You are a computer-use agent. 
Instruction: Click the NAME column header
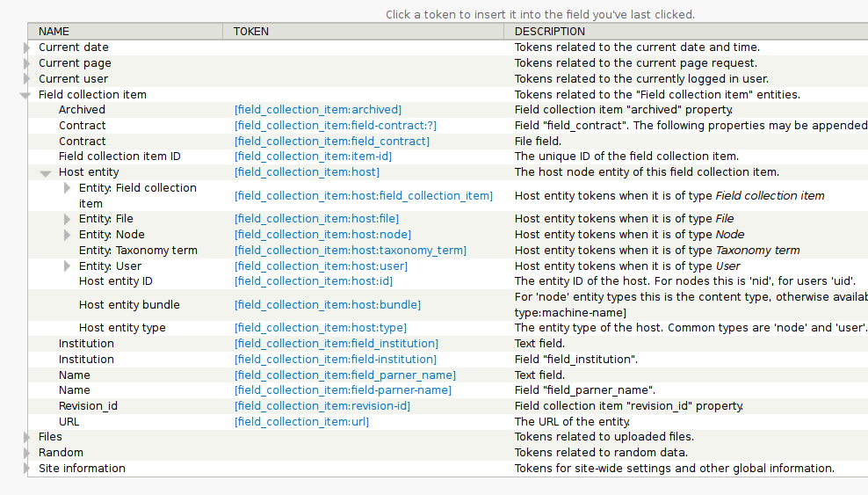54,31
